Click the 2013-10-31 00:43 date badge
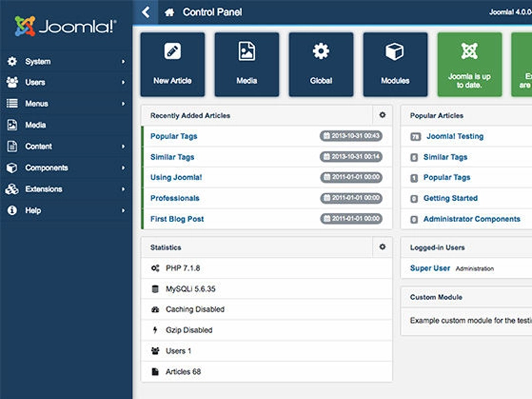 pyautogui.click(x=351, y=136)
